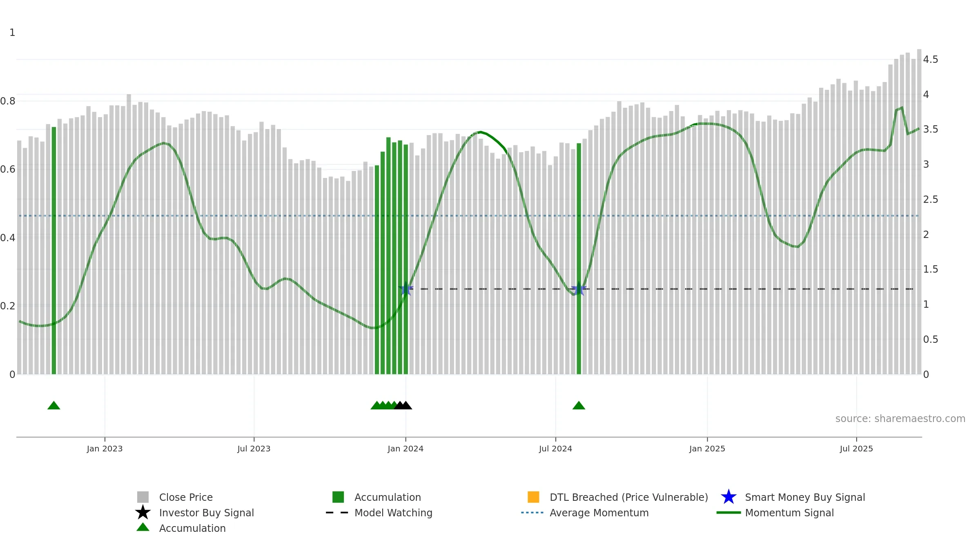Click the source: sharemaestro.com text
Image resolution: width=980 pixels, height=551 pixels.
(x=900, y=419)
